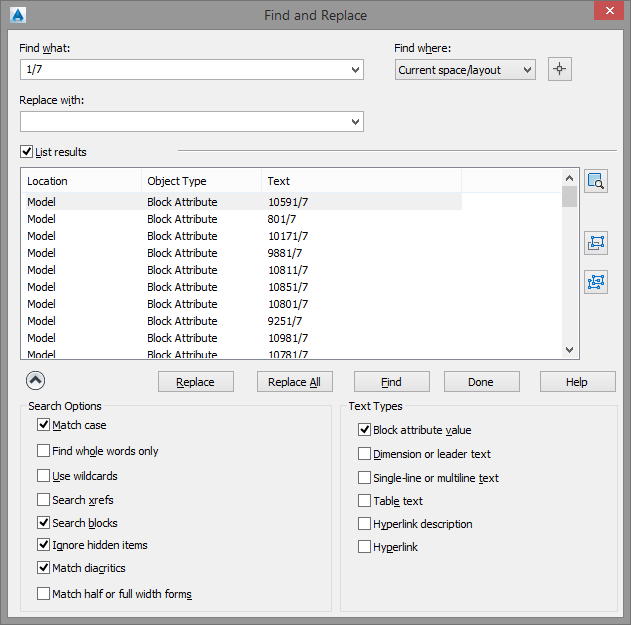This screenshot has height=625, width=631.
Task: Expand the Replace with dropdown
Action: (x=356, y=122)
